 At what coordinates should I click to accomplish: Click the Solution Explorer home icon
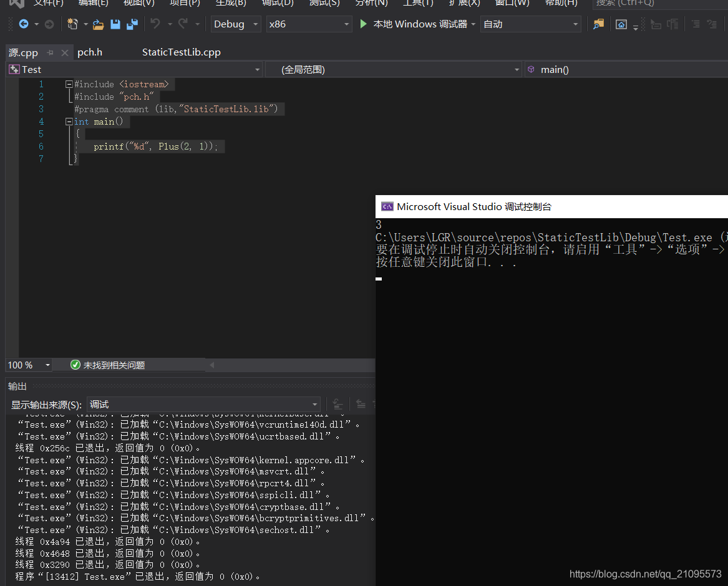tap(620, 24)
